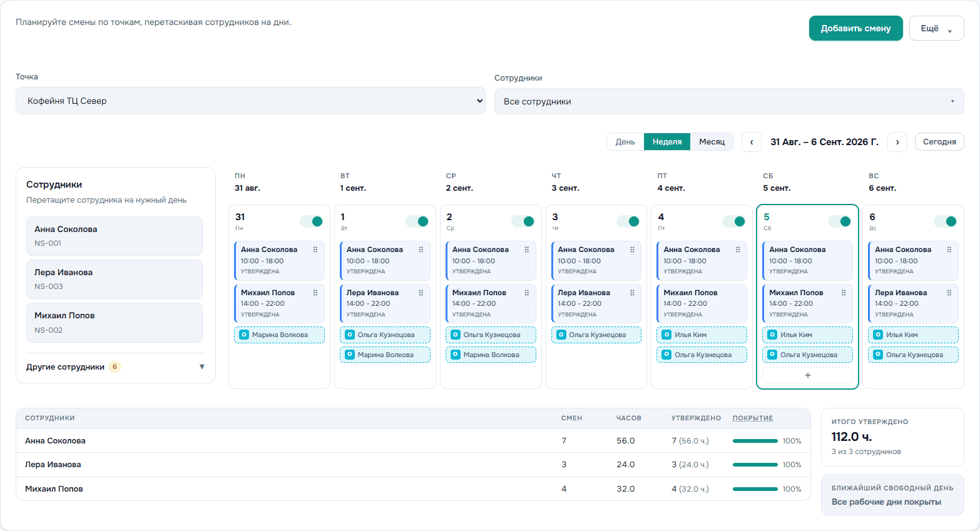This screenshot has height=531, width=980.
Task: Click drag handle on Anna Sokolova's Monday shift
Action: coord(315,250)
